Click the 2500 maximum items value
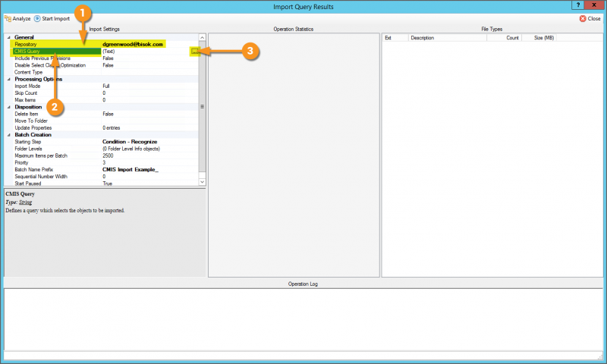607x364 pixels. click(108, 155)
